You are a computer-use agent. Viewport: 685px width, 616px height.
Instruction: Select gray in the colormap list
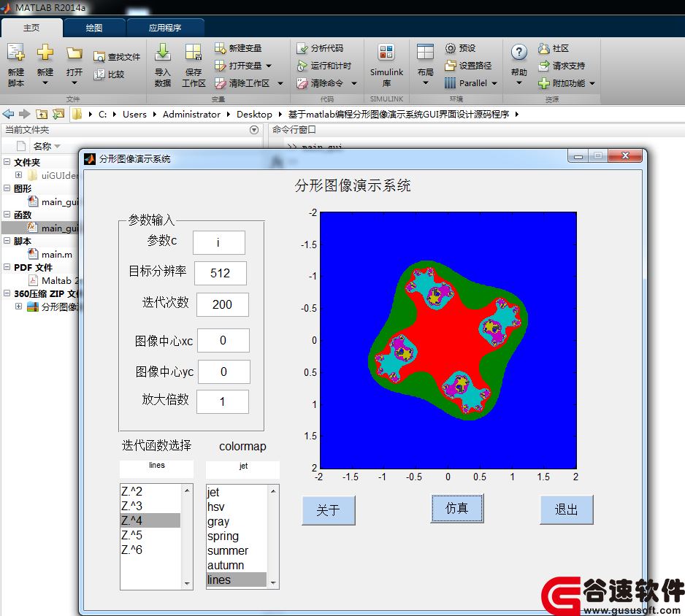point(237,522)
